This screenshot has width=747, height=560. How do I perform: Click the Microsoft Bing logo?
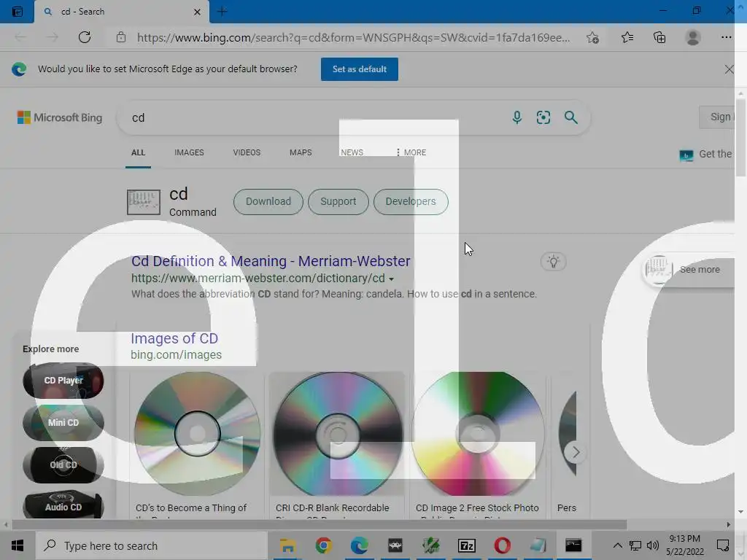tap(60, 117)
